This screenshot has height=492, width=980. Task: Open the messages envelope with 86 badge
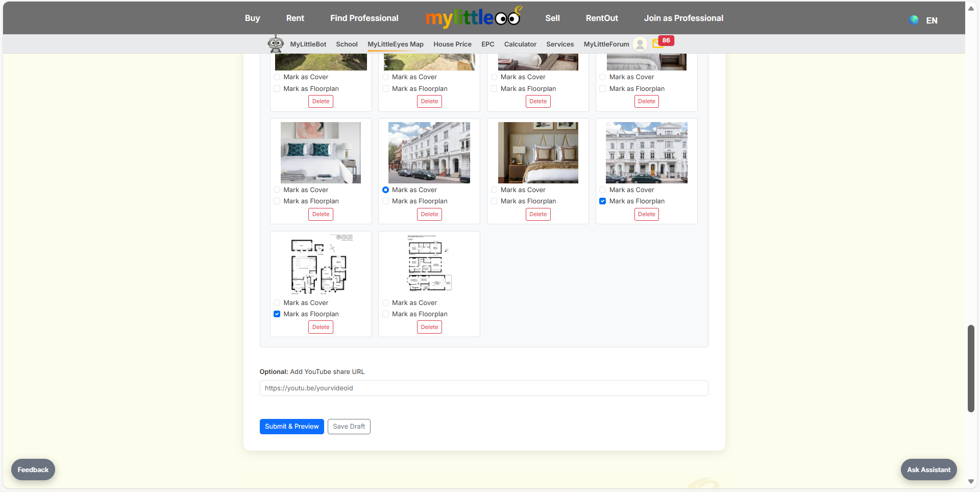(658, 44)
